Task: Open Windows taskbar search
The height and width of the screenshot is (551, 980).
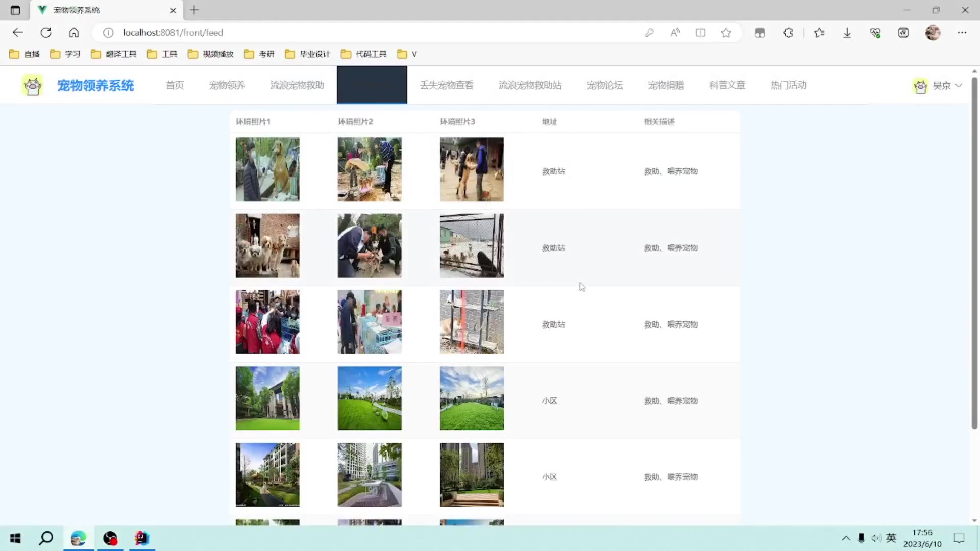Action: (x=46, y=538)
